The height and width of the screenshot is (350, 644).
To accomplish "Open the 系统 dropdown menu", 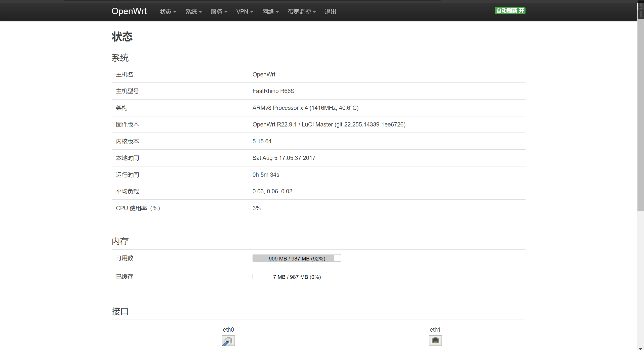I will [193, 12].
